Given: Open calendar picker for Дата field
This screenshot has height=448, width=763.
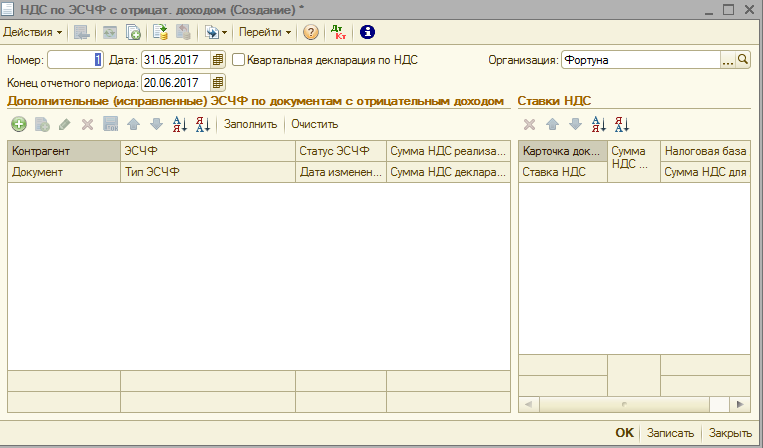Looking at the screenshot, I should tap(219, 60).
